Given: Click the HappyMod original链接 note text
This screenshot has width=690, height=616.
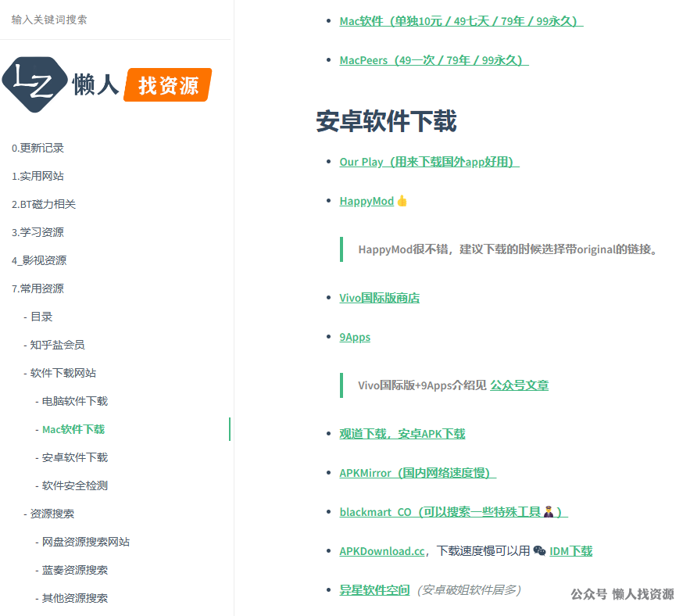Looking at the screenshot, I should pyautogui.click(x=509, y=249).
